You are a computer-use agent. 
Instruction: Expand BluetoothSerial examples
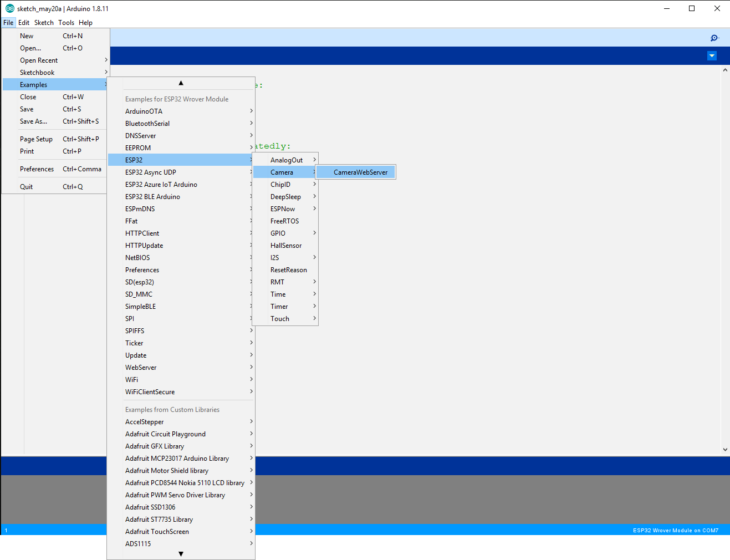tap(181, 124)
